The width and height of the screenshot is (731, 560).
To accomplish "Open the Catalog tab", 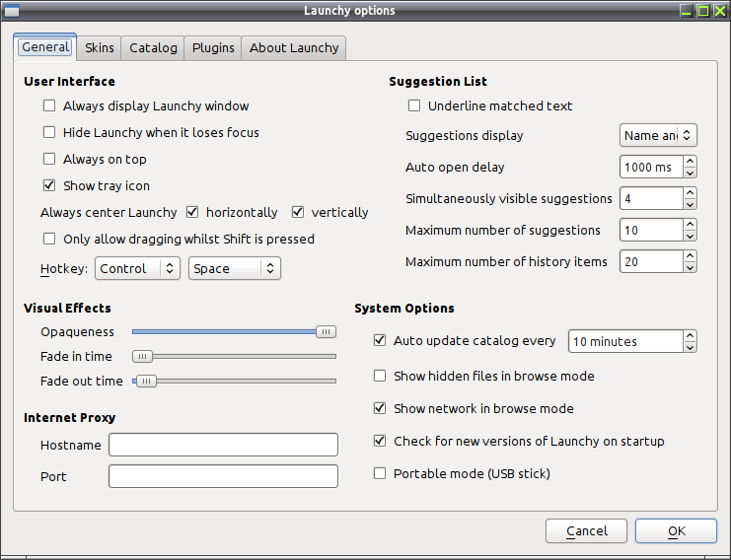I will (153, 48).
